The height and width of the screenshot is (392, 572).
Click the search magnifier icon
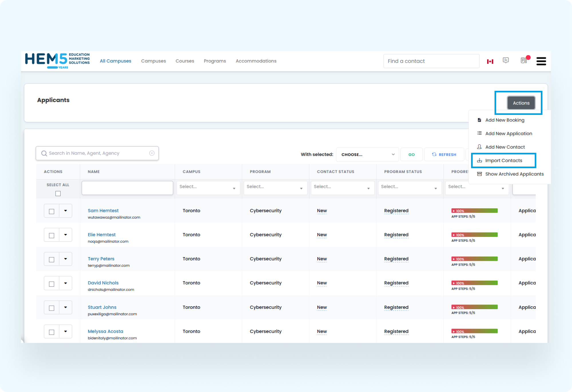click(x=44, y=153)
